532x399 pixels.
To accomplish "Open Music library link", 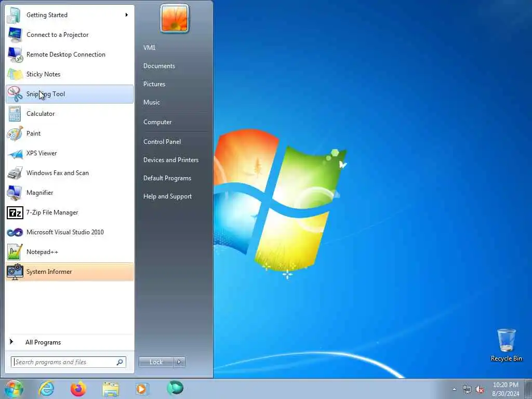I will tap(151, 102).
